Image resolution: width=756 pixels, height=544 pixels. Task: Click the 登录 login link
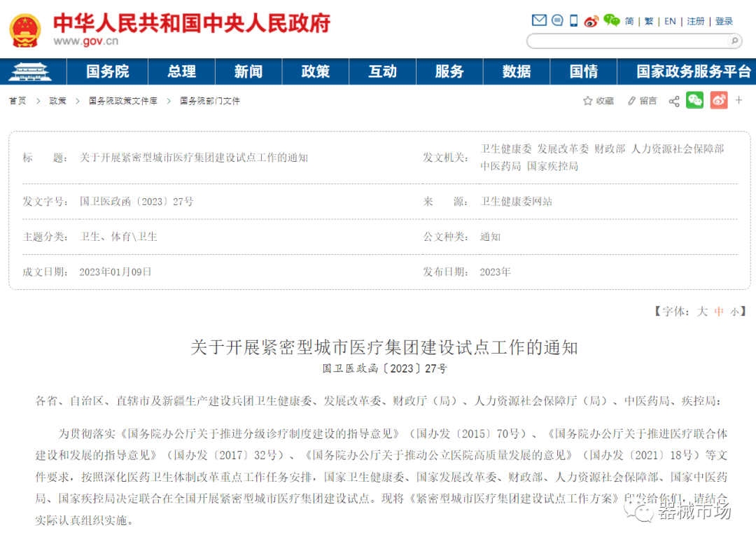pyautogui.click(x=724, y=21)
